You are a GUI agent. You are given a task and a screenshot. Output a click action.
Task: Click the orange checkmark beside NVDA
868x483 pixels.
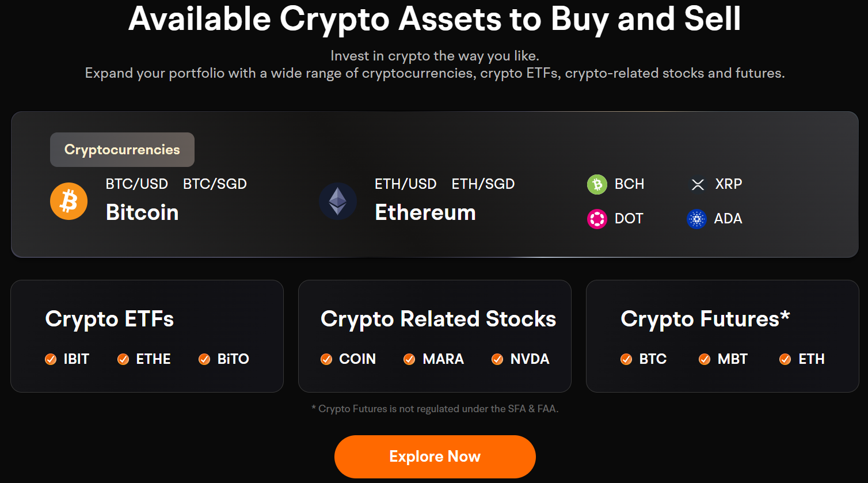coord(497,359)
